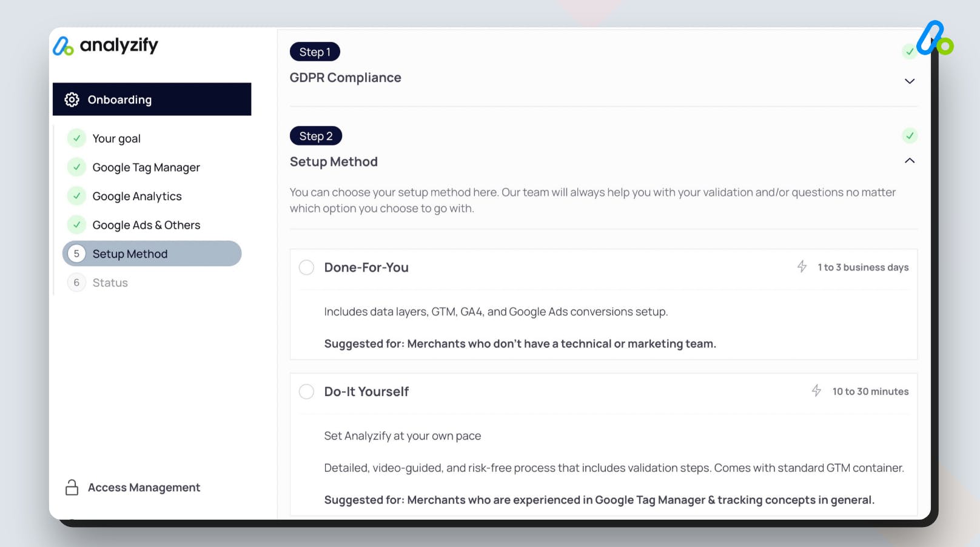Open the Onboarding menu section

coord(152,99)
